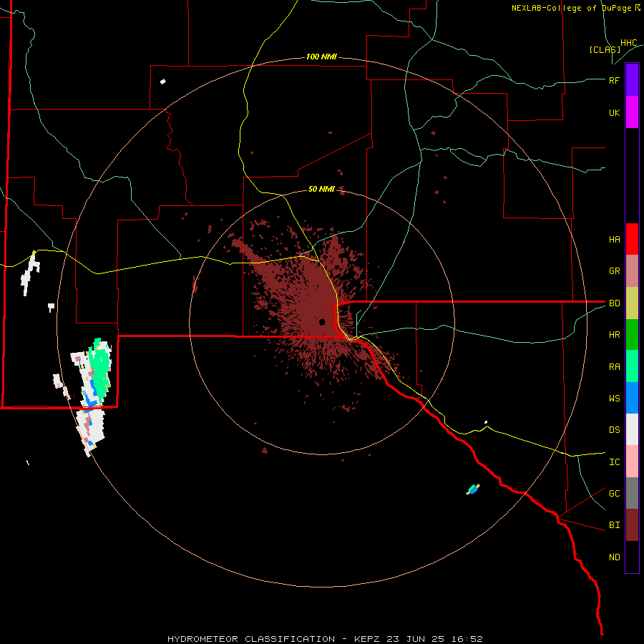
Task: Click the '50 NMI' range ring label
Action: coord(321,189)
